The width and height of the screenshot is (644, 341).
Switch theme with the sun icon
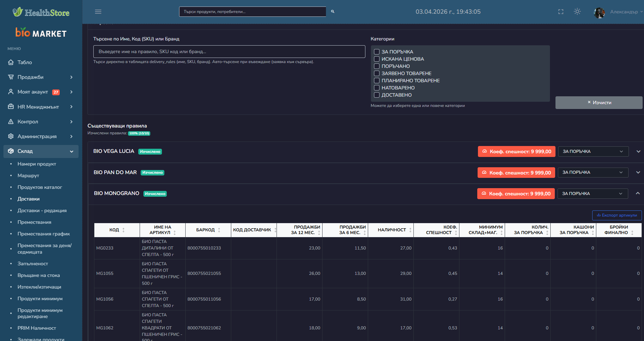tap(577, 12)
